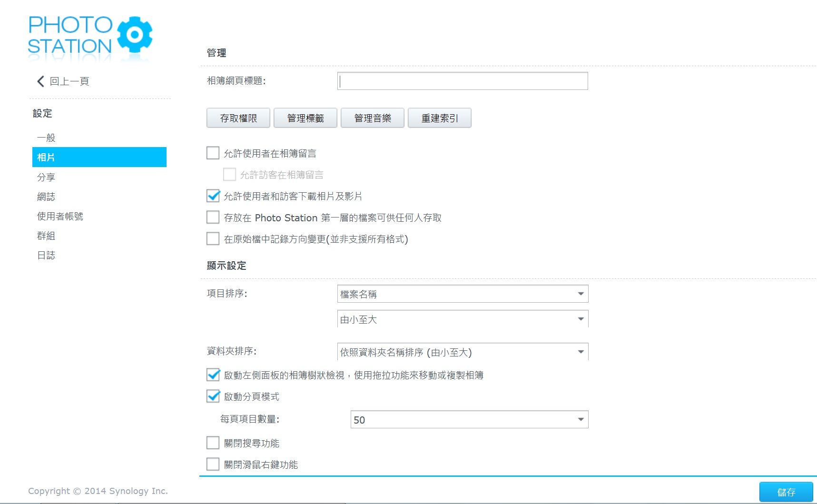This screenshot has width=817, height=504.
Task: Expand the 檔案名稱 item sort dropdown
Action: click(463, 294)
